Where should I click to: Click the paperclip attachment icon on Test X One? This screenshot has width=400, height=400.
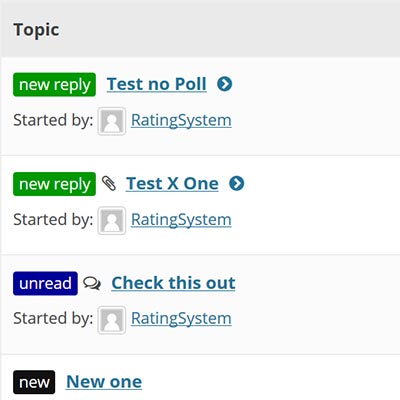(109, 183)
